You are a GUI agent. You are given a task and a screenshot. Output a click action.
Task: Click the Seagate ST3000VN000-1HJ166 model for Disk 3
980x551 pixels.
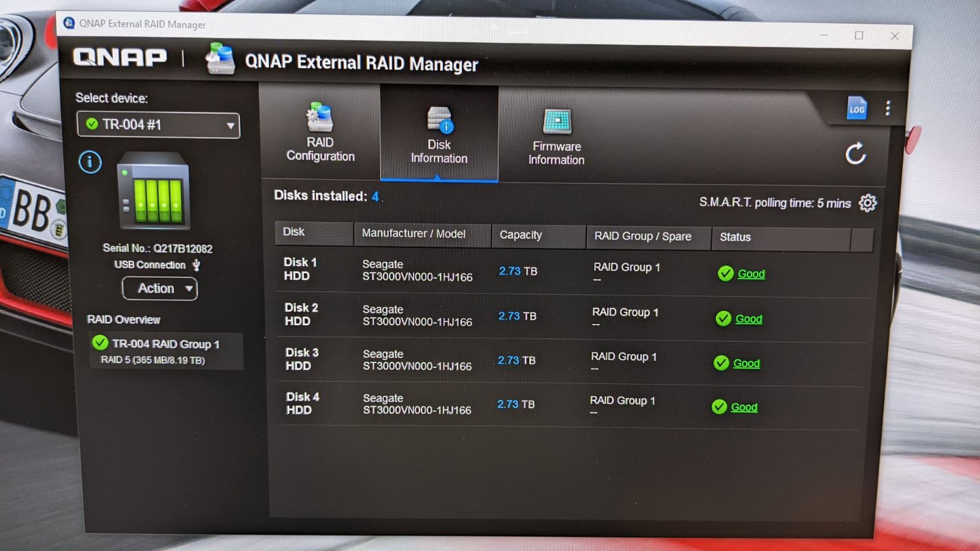tap(417, 360)
